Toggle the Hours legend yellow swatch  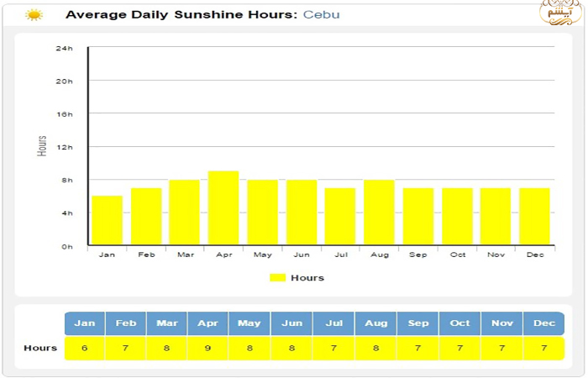278,278
